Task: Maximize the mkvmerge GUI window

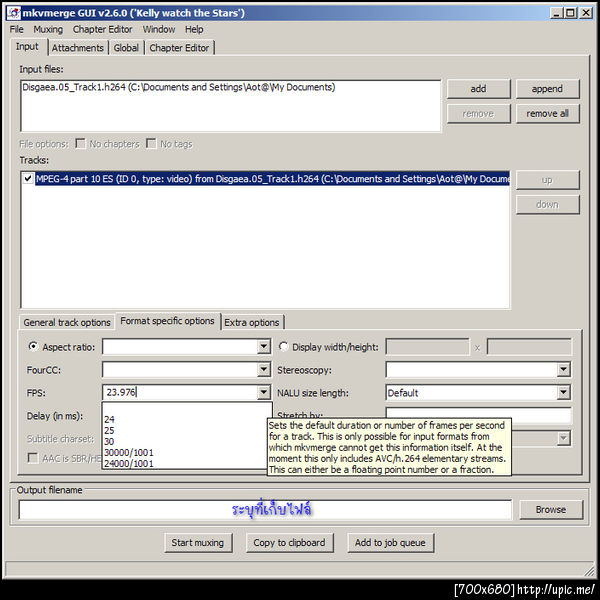Action: pyautogui.click(x=570, y=13)
